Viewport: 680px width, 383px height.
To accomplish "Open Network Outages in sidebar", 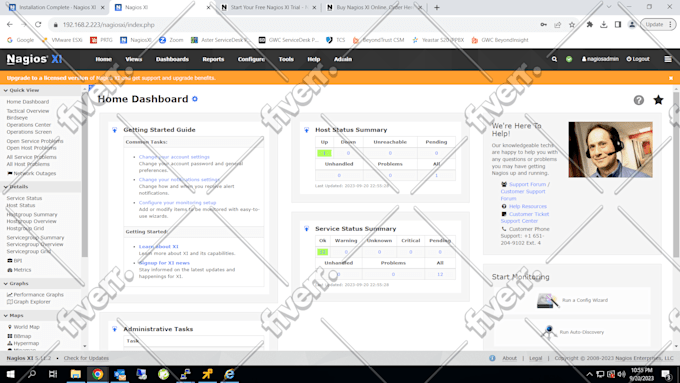I will pos(32,173).
